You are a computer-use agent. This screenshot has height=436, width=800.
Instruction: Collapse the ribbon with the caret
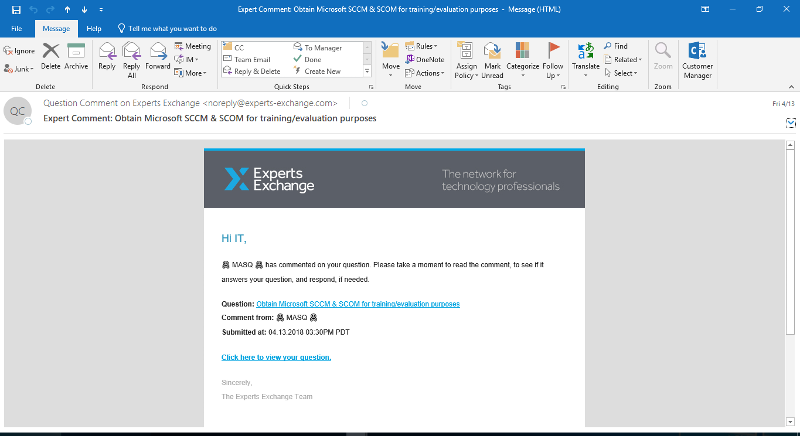(x=791, y=87)
